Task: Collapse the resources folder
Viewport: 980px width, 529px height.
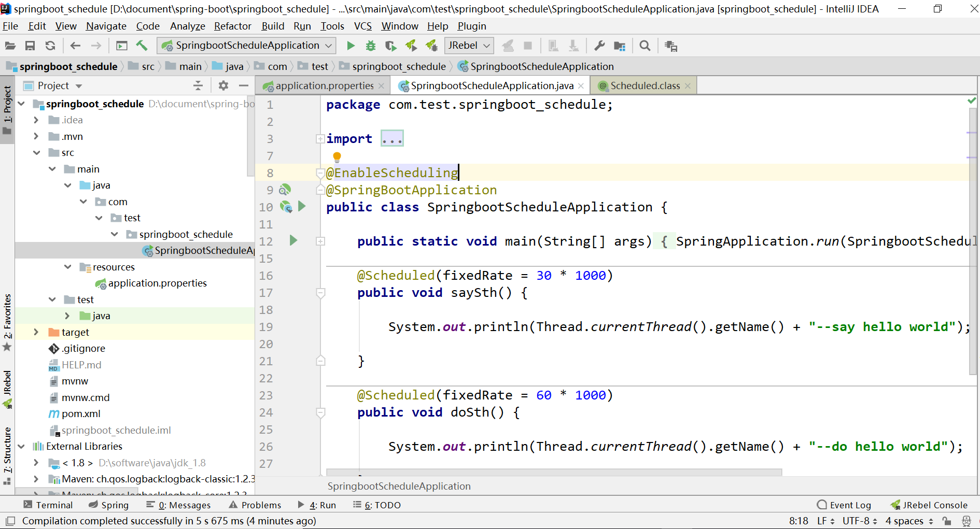Action: [67, 267]
